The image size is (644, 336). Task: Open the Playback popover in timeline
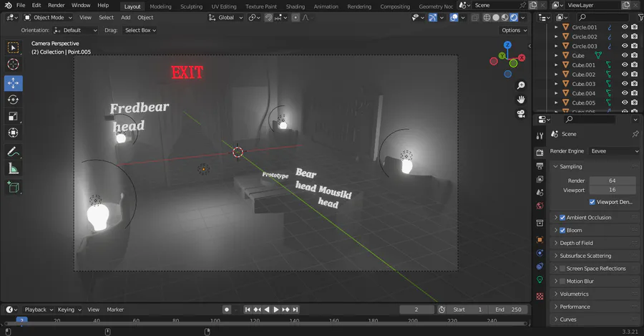point(39,309)
